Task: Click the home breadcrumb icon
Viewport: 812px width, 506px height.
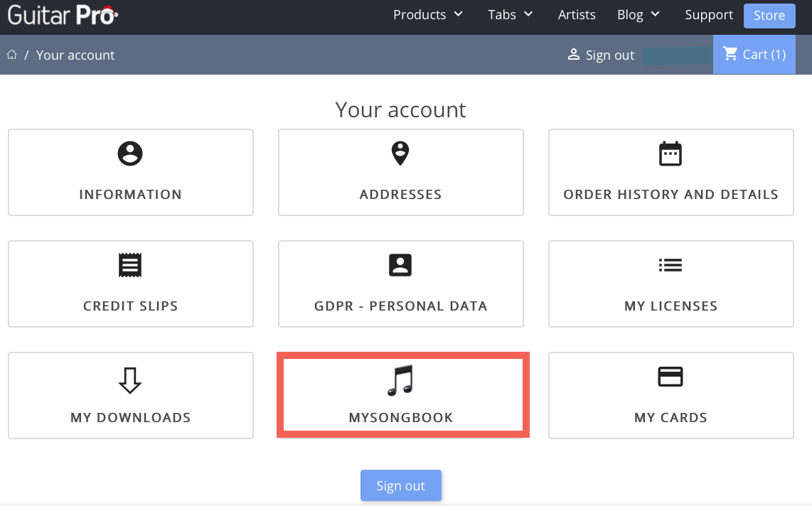Action: [x=12, y=55]
